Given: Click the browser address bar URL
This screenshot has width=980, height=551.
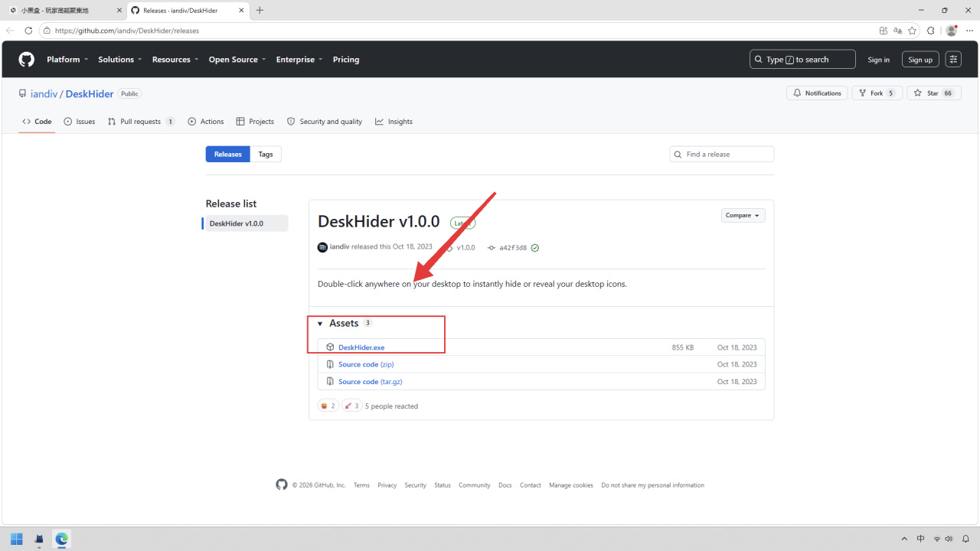Looking at the screenshot, I should pos(126,31).
